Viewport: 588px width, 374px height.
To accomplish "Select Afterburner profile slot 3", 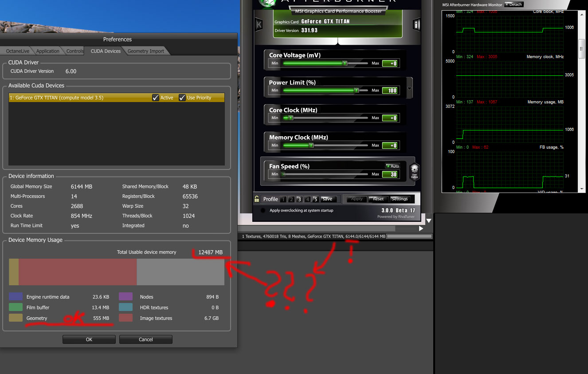I will point(299,199).
